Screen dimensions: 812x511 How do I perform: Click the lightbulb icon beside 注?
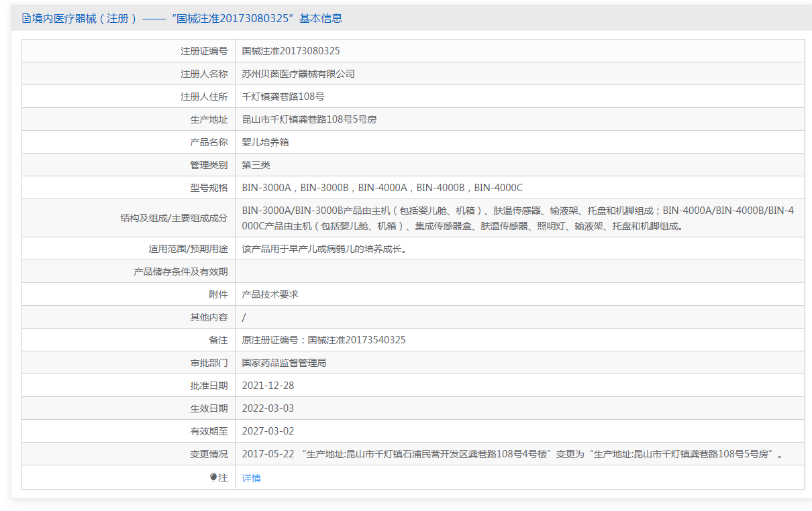[x=213, y=477]
